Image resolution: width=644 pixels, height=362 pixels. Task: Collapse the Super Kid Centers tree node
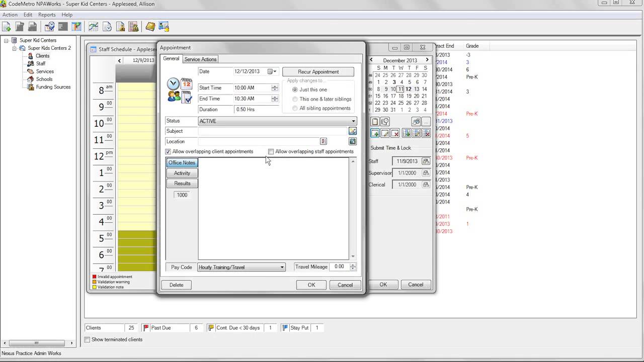(6, 40)
